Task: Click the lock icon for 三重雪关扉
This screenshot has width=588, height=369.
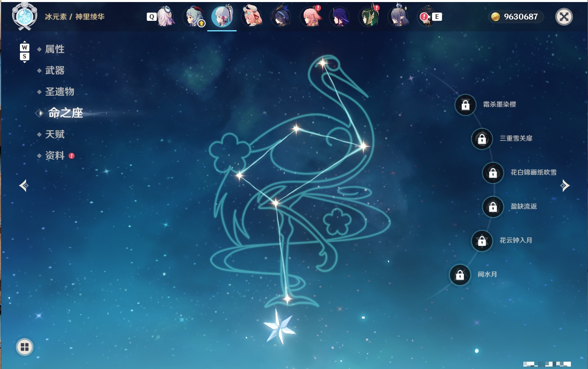Action: [x=482, y=139]
